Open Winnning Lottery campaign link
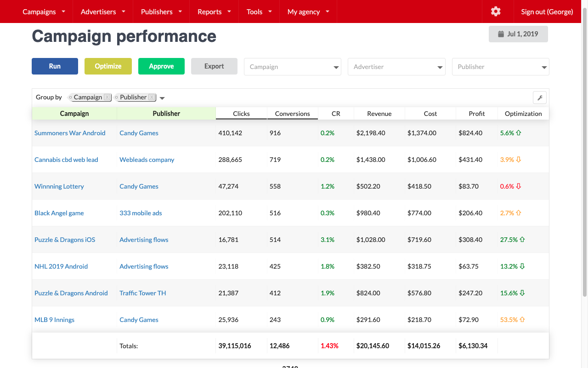Image resolution: width=588 pixels, height=368 pixels. 59,186
